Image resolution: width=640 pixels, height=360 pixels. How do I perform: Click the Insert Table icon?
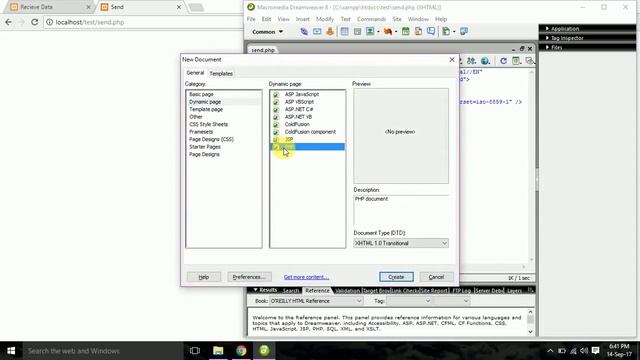(x=344, y=31)
